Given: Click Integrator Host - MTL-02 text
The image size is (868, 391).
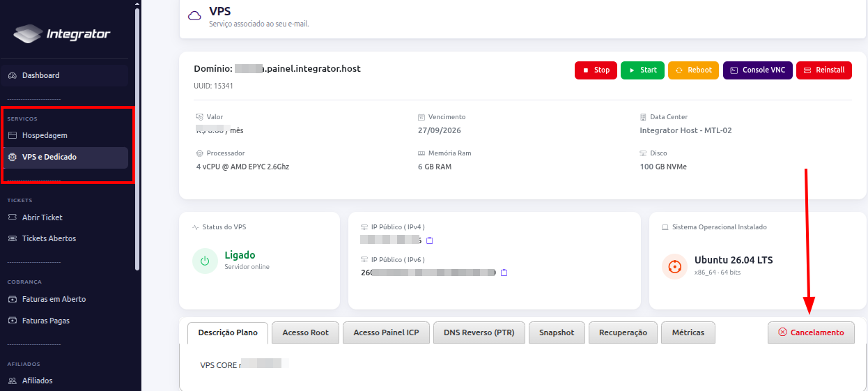Looking at the screenshot, I should coord(685,130).
